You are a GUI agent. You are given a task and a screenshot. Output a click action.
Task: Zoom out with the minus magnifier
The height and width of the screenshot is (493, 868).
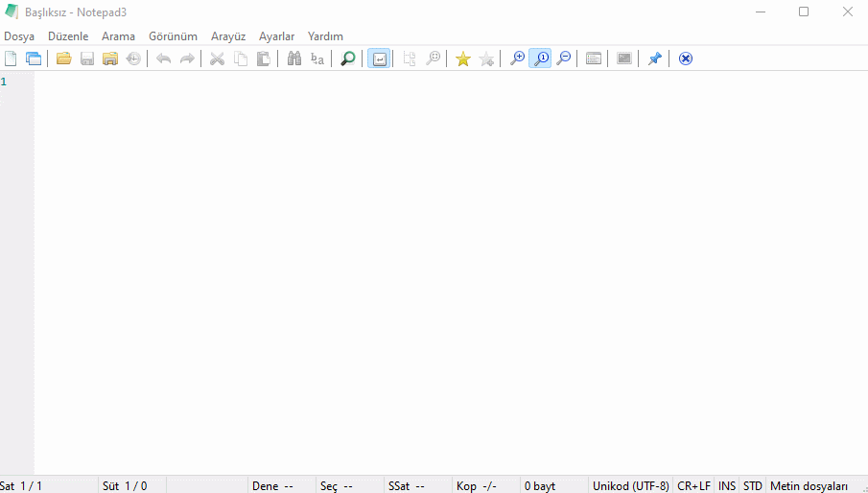pos(564,59)
